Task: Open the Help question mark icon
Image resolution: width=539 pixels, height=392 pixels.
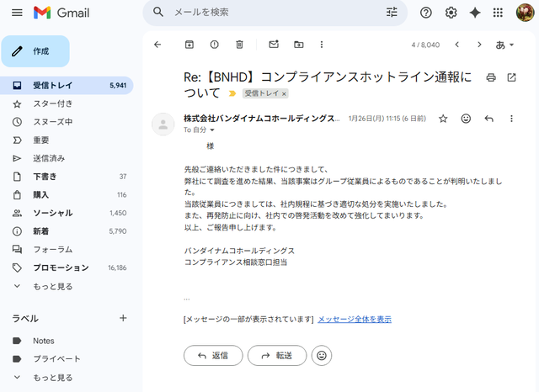Action: (425, 13)
